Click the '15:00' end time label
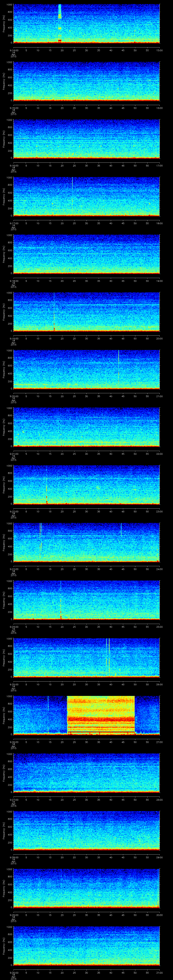Viewport: 173px width, 980px height. pos(160,50)
